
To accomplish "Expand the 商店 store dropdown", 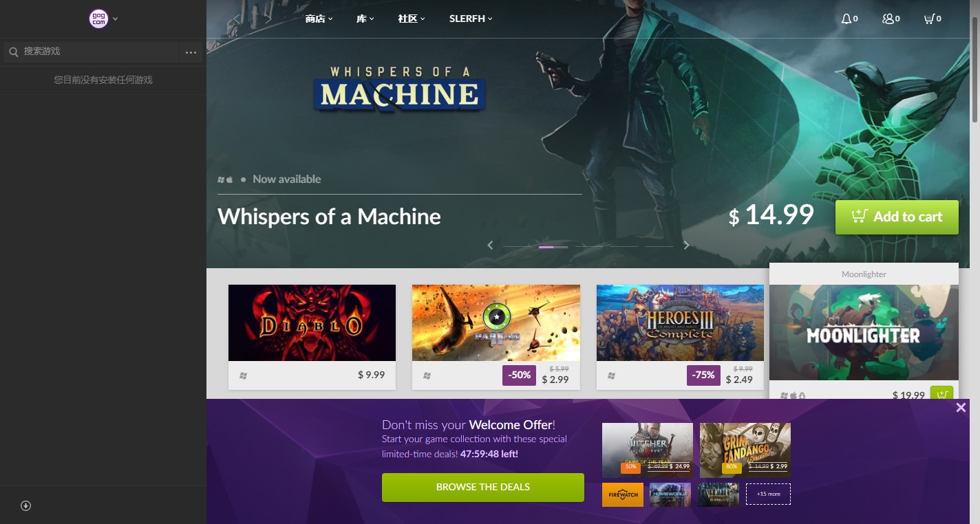I will coord(319,19).
